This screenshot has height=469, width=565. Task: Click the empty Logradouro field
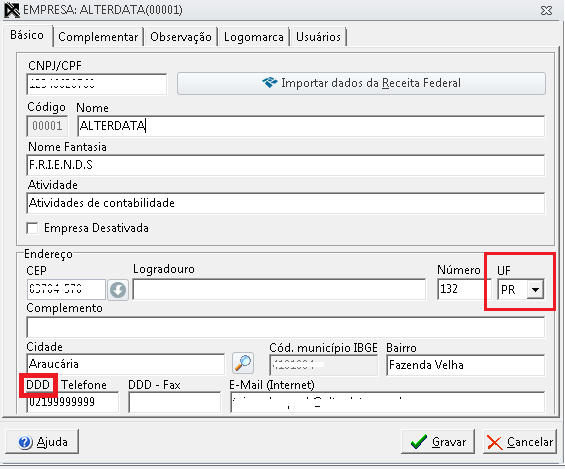point(279,289)
